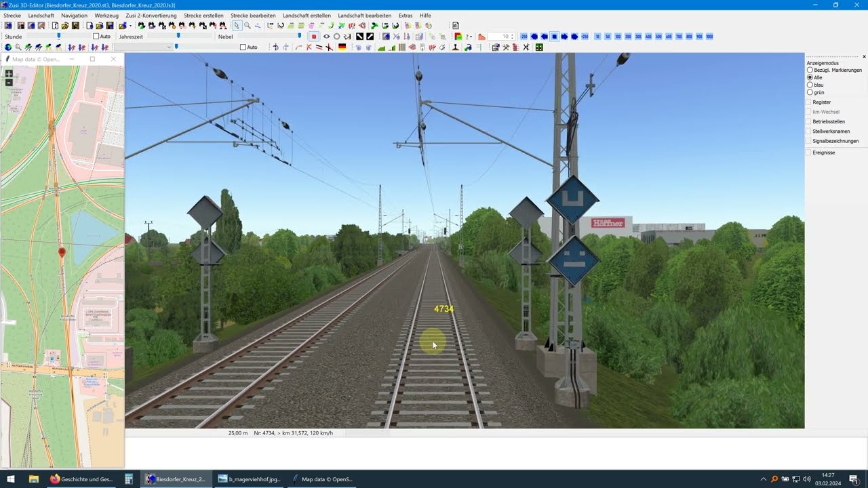Click the stepper arrows on the 10 field
This screenshot has width=868, height=488.
[x=513, y=37]
